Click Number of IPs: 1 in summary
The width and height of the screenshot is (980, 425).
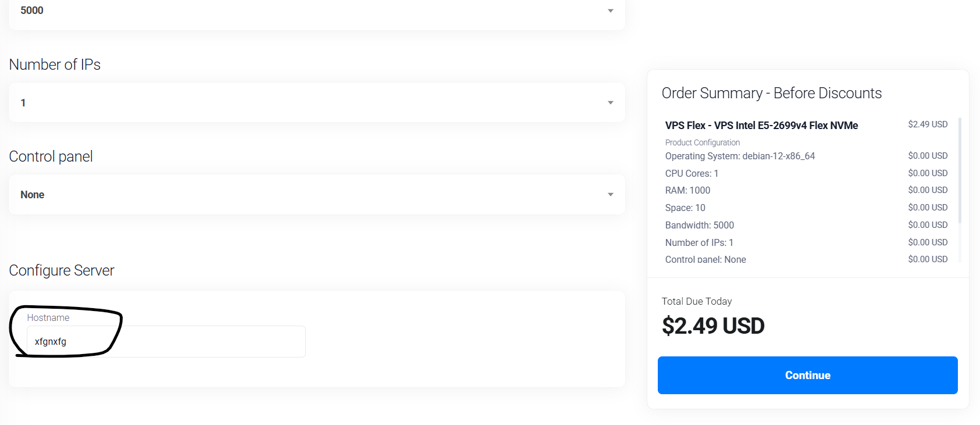(x=699, y=243)
